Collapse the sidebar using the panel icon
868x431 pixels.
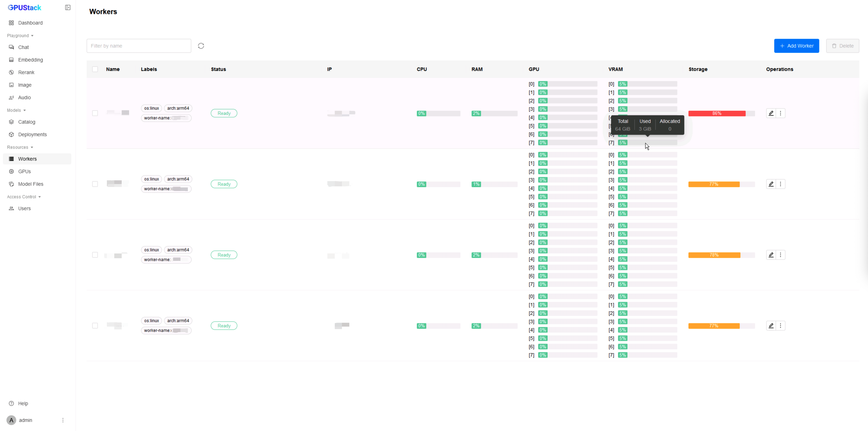tap(68, 7)
